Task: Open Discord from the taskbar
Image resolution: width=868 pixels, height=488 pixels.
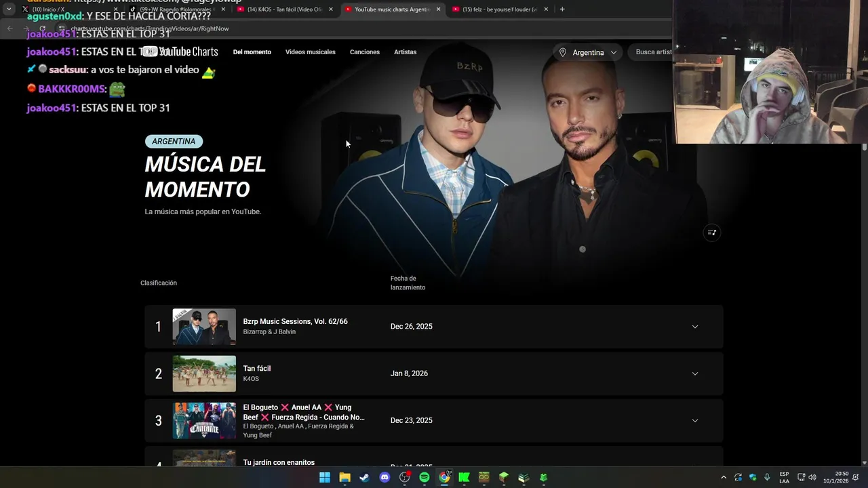Action: pyautogui.click(x=384, y=477)
